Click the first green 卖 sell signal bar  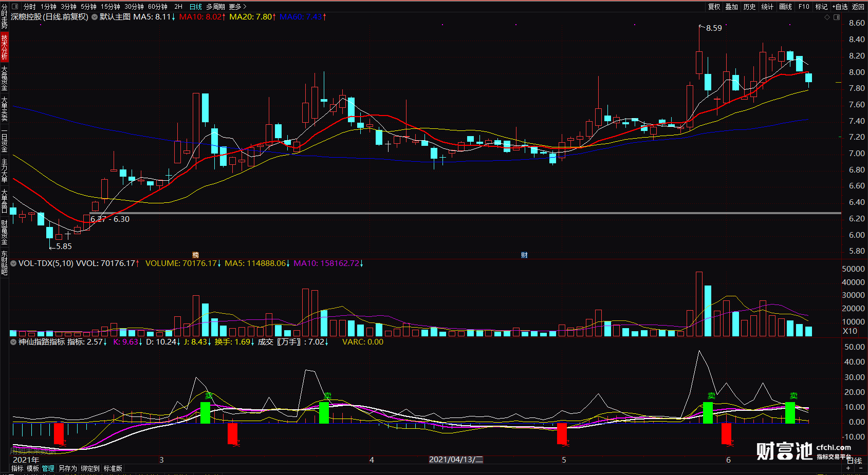pyautogui.click(x=205, y=412)
